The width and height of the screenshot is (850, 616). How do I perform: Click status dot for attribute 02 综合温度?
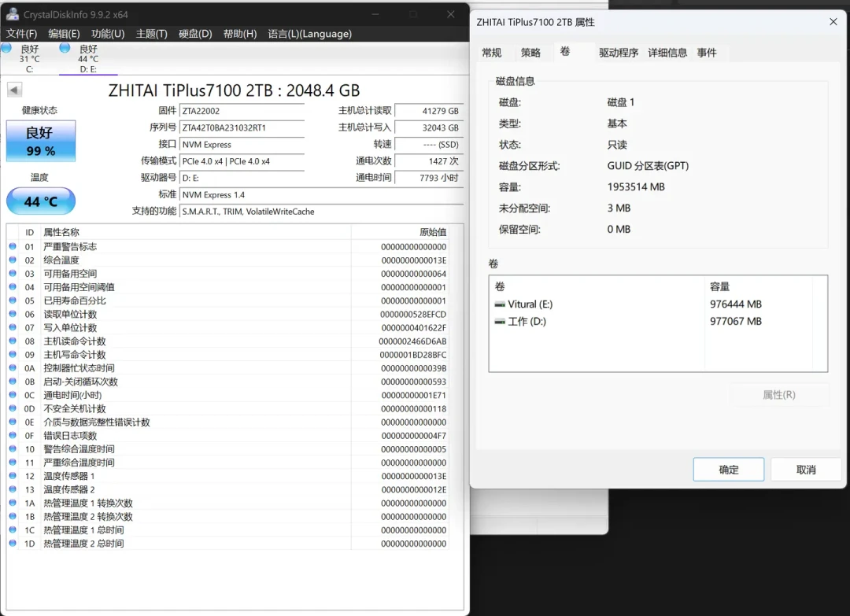coord(13,260)
